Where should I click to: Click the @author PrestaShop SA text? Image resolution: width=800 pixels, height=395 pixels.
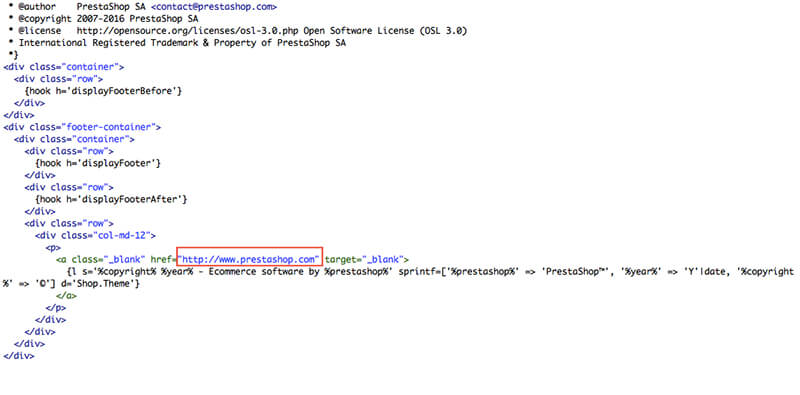coord(83,7)
